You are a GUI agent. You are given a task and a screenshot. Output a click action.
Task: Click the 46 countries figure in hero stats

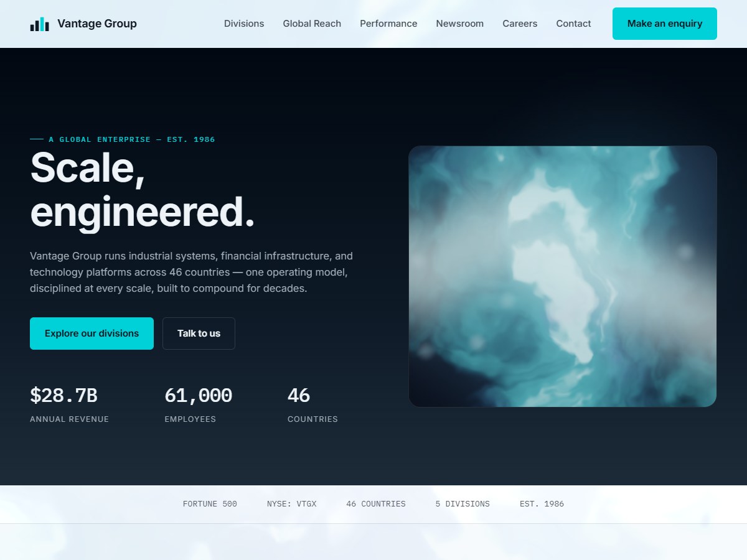299,395
